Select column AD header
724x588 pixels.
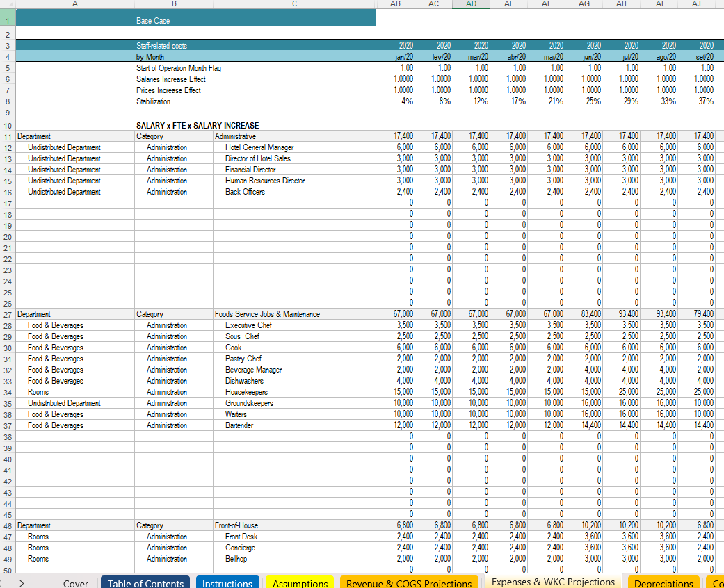click(471, 3)
